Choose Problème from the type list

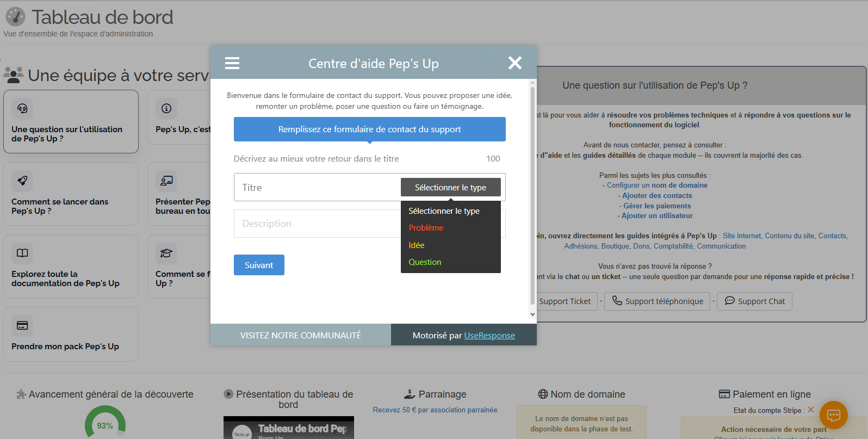(x=426, y=228)
